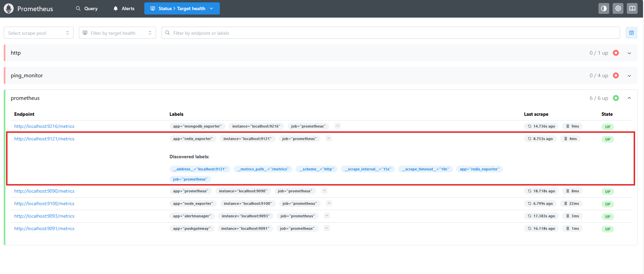Click the __scrape_interval__="15s" discovered label
Screen dimensions: 644x274
(x=368, y=169)
